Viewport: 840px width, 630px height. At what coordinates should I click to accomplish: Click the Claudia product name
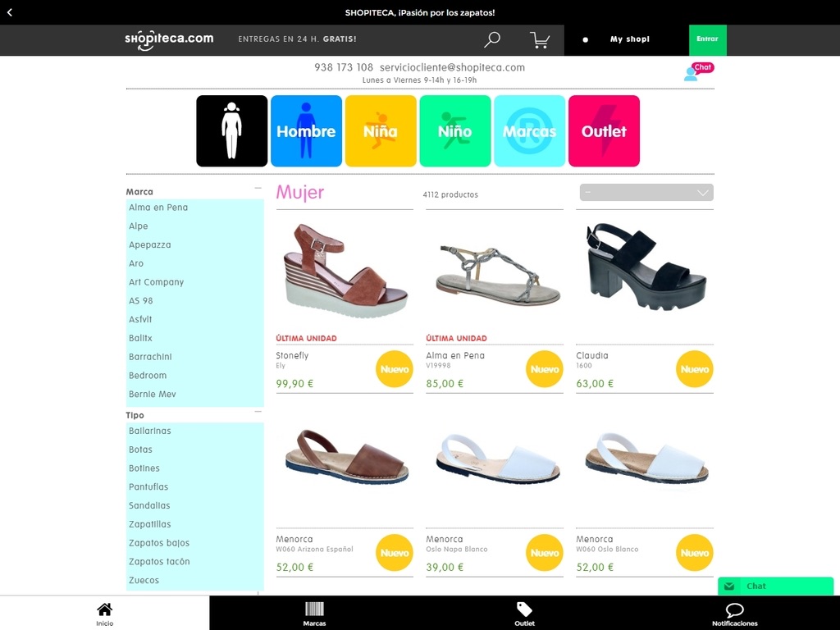coord(592,355)
